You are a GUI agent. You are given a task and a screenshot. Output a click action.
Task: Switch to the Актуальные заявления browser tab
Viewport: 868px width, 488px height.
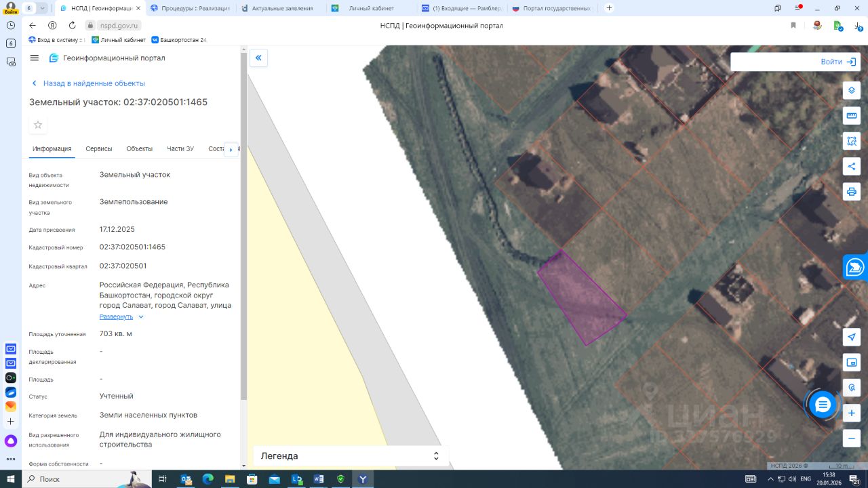[281, 8]
